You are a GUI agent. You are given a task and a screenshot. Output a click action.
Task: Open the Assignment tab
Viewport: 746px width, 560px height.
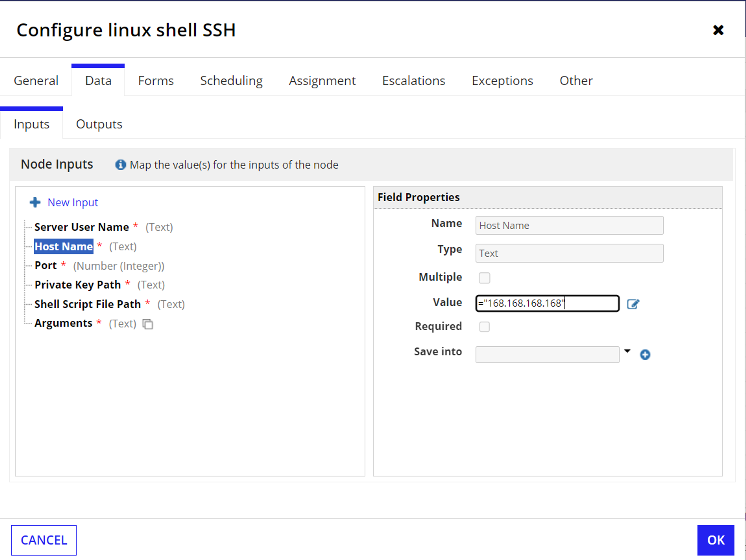point(322,81)
